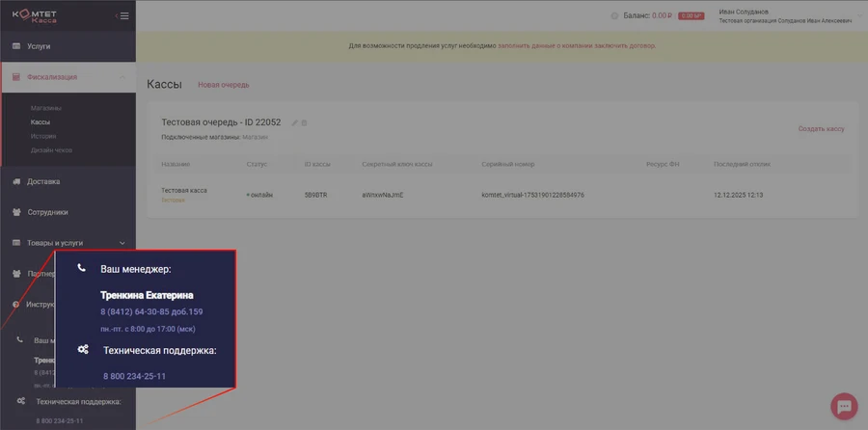Click the info icon beside Баланс
The height and width of the screenshot is (430, 868).
tap(614, 15)
